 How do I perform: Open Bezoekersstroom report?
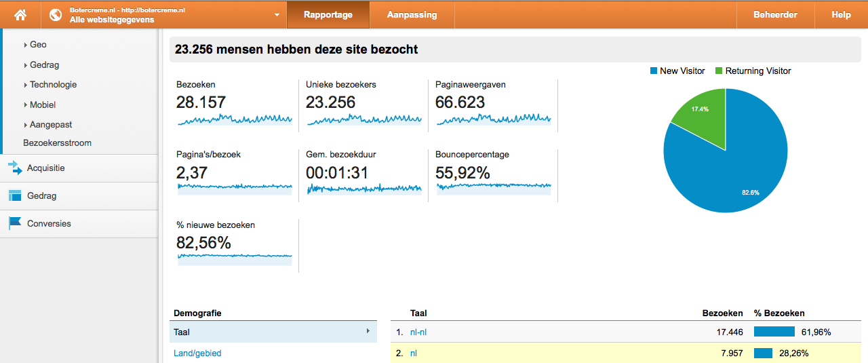(57, 143)
